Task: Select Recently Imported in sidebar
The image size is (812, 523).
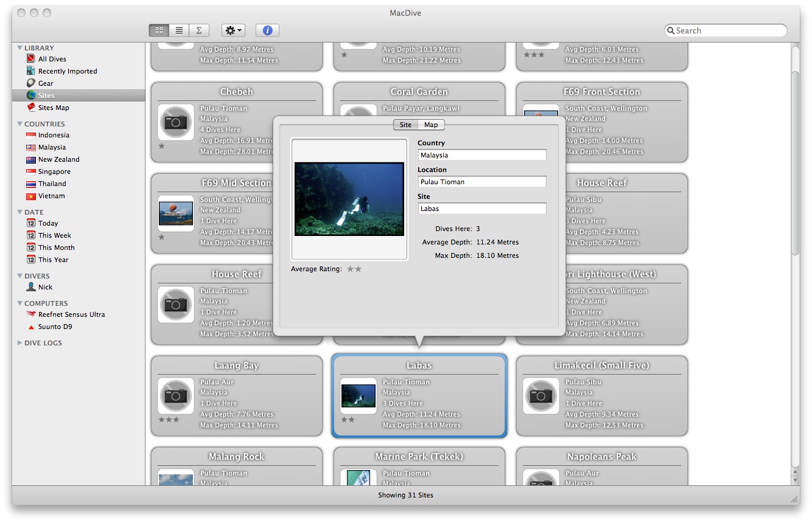Action: point(67,71)
